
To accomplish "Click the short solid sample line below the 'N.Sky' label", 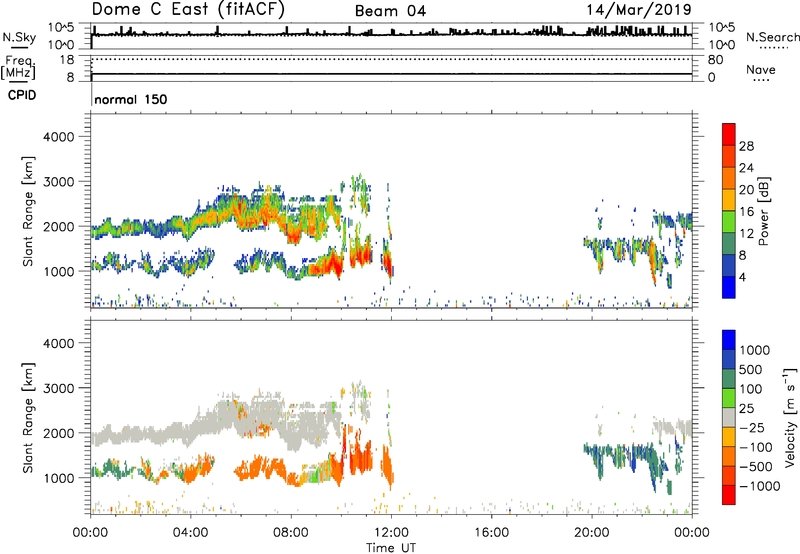I will coord(19,47).
